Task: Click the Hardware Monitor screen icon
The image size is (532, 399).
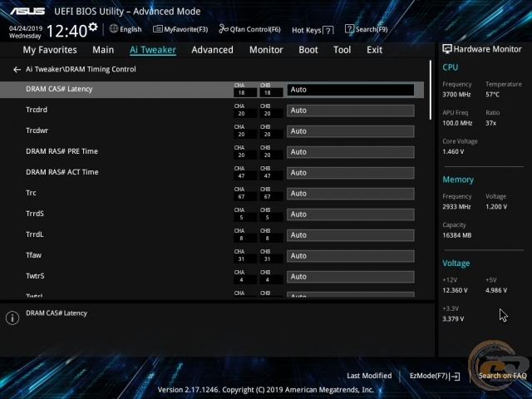Action: pos(447,49)
